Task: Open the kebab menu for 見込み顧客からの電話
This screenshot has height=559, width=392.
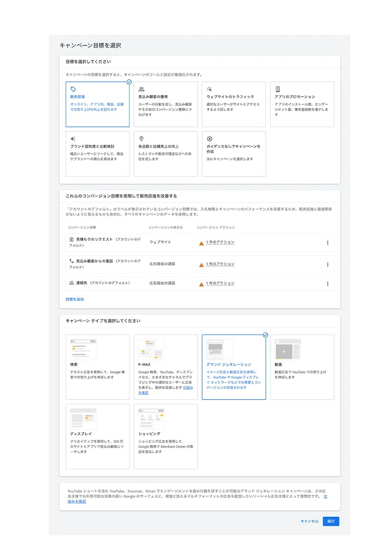Action: 327,263
